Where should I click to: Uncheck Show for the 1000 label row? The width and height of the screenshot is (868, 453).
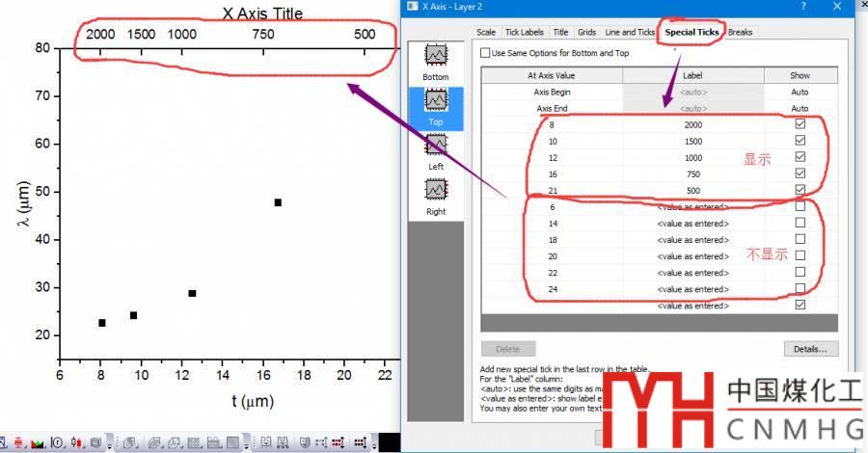[x=800, y=157]
